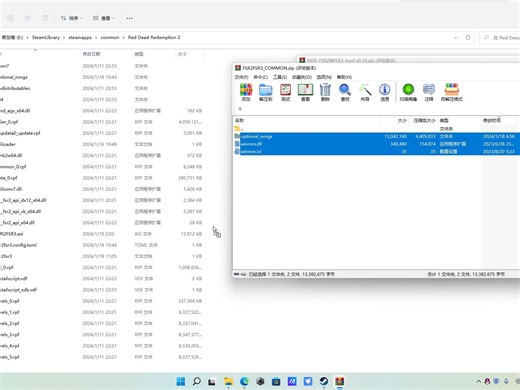
Task: Click SteamLibrary in the address breadcrumb
Action: tap(46, 37)
